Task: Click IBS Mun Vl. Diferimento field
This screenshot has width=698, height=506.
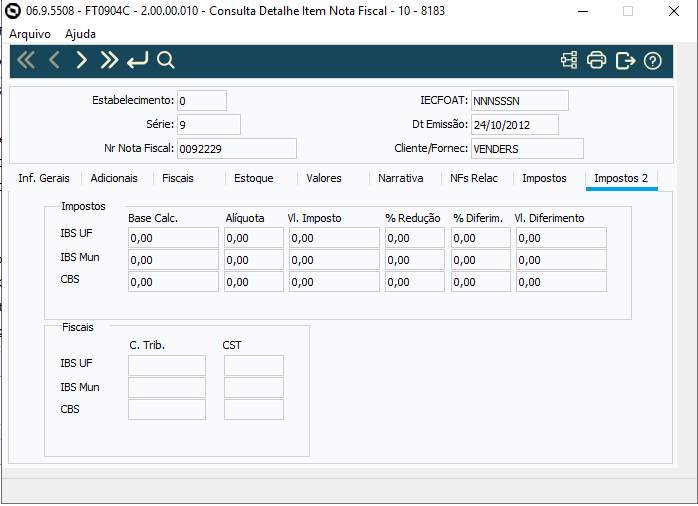Action: (x=561, y=259)
